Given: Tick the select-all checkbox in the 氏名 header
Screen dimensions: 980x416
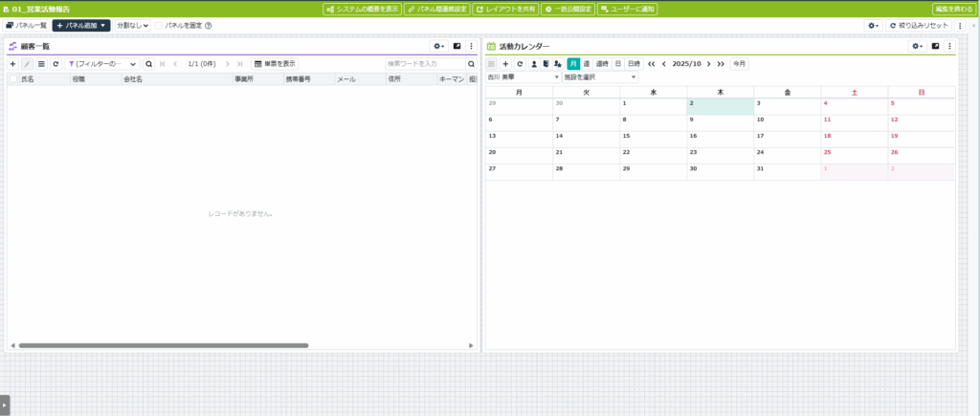Looking at the screenshot, I should (x=12, y=79).
